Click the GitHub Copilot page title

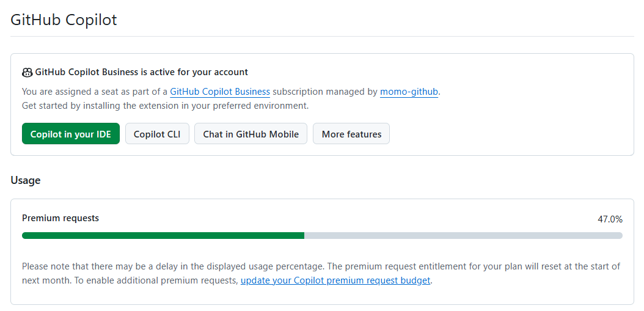(x=64, y=20)
